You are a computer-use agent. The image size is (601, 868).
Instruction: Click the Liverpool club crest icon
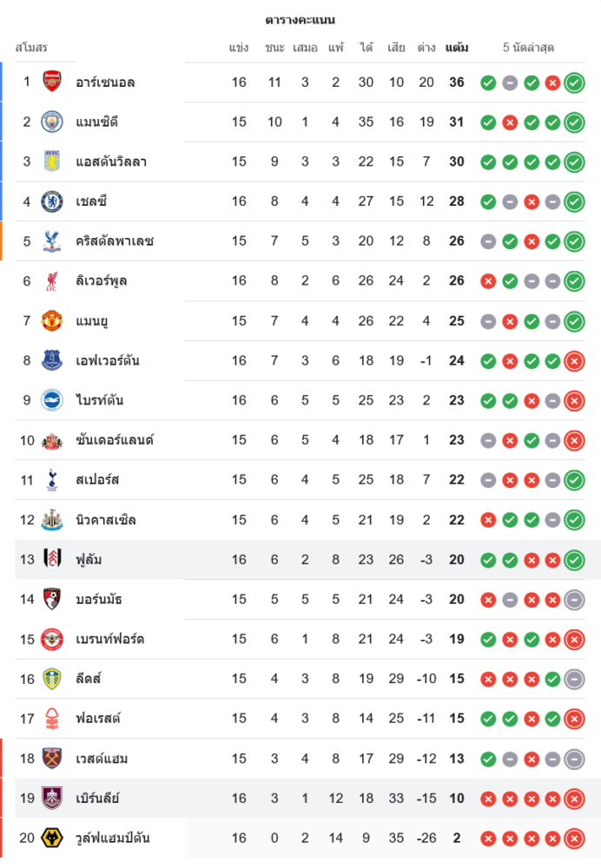52,280
